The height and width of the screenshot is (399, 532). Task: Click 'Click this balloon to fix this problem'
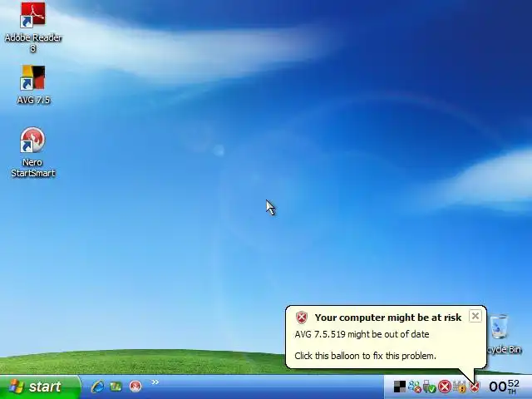(365, 356)
